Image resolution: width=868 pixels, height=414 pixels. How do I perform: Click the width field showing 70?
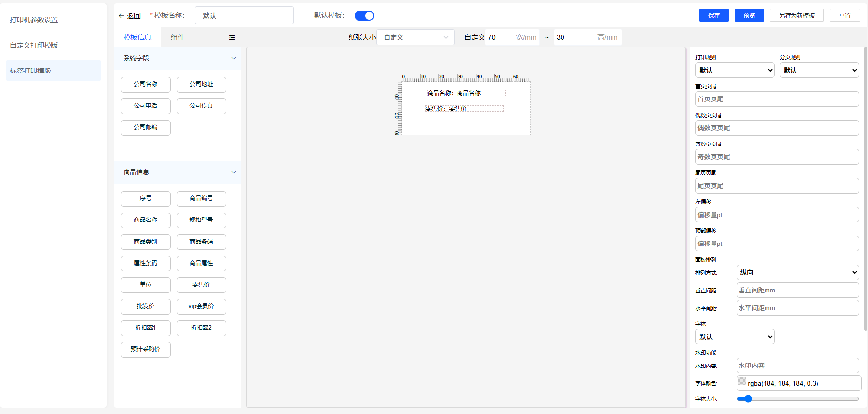pyautogui.click(x=512, y=37)
